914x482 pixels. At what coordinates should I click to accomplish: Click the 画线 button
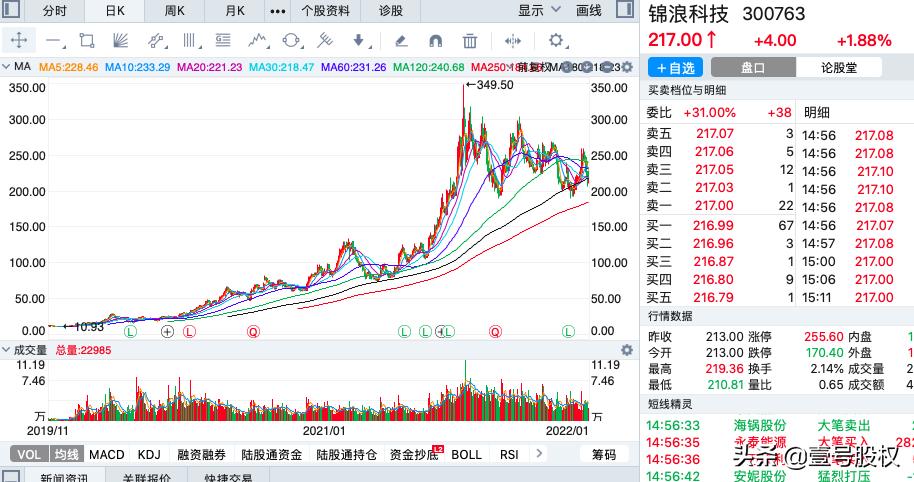588,10
